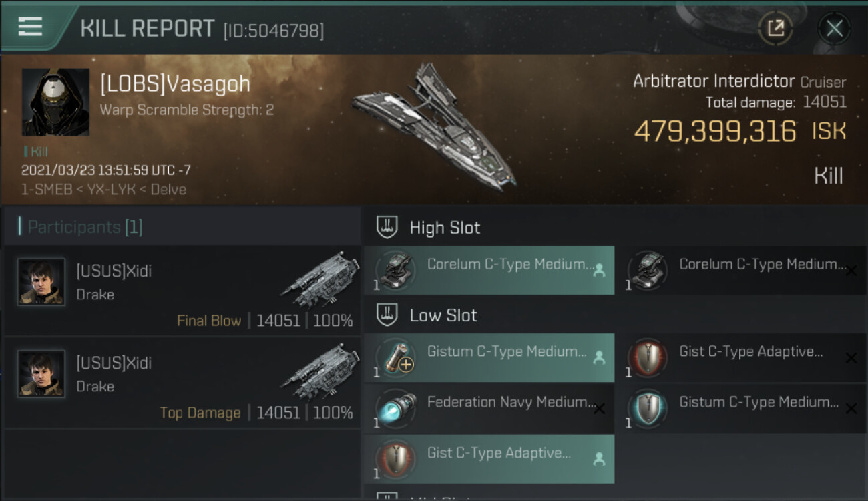Viewport: 868px width, 501px height.
Task: Select the High Slot section header
Action: point(445,228)
